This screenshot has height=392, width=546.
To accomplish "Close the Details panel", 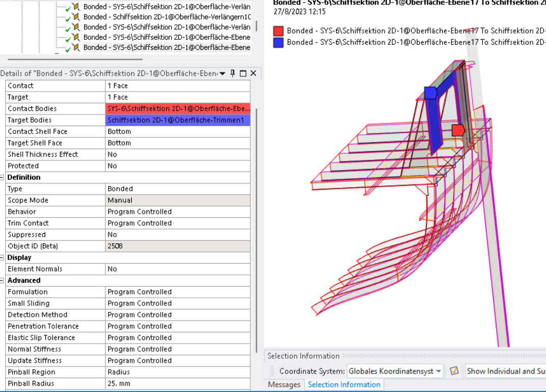I will click(253, 73).
